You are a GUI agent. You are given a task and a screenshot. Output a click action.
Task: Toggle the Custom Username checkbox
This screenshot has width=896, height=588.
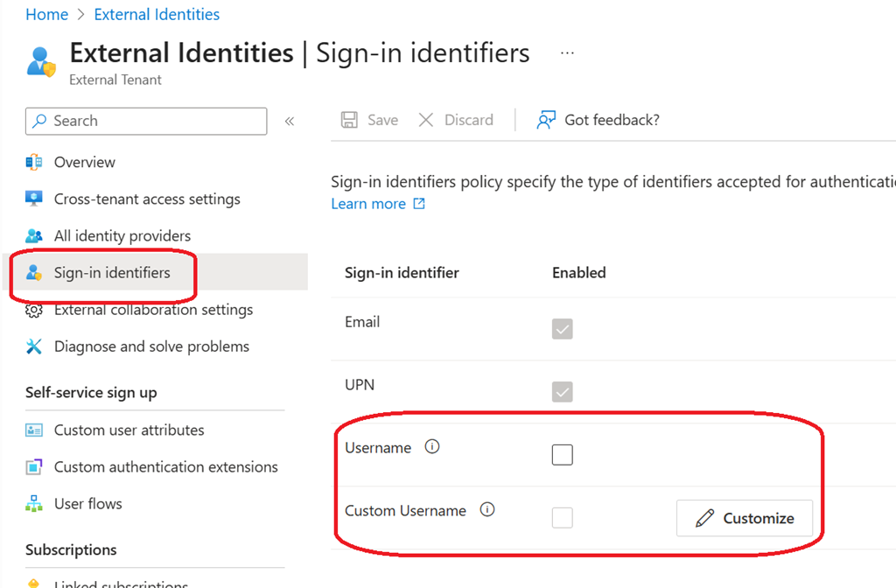tap(562, 517)
